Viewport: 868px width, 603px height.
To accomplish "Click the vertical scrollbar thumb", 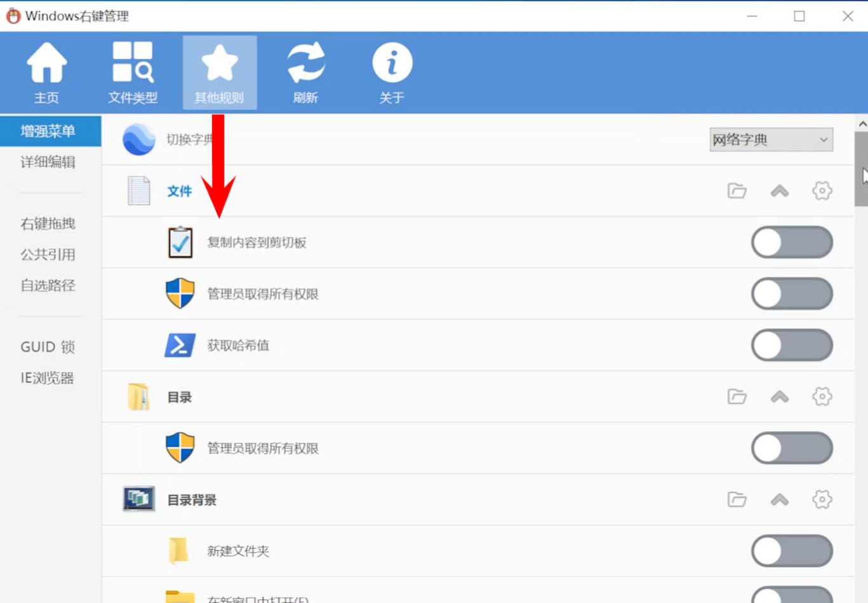I will (x=861, y=169).
